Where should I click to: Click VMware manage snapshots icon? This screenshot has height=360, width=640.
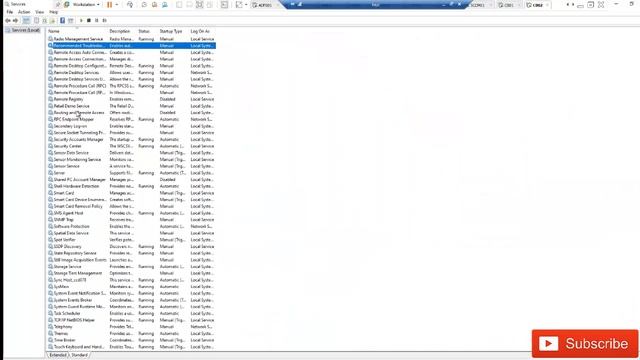click(164, 5)
